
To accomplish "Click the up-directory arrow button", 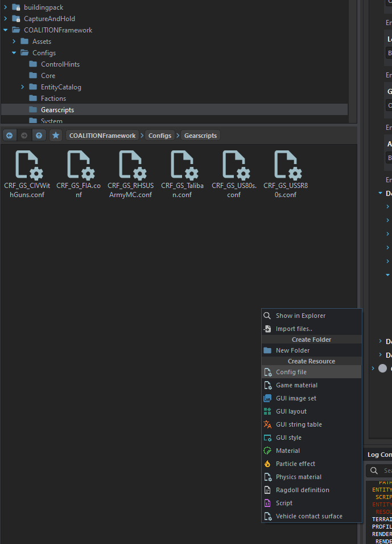I will click(x=39, y=136).
